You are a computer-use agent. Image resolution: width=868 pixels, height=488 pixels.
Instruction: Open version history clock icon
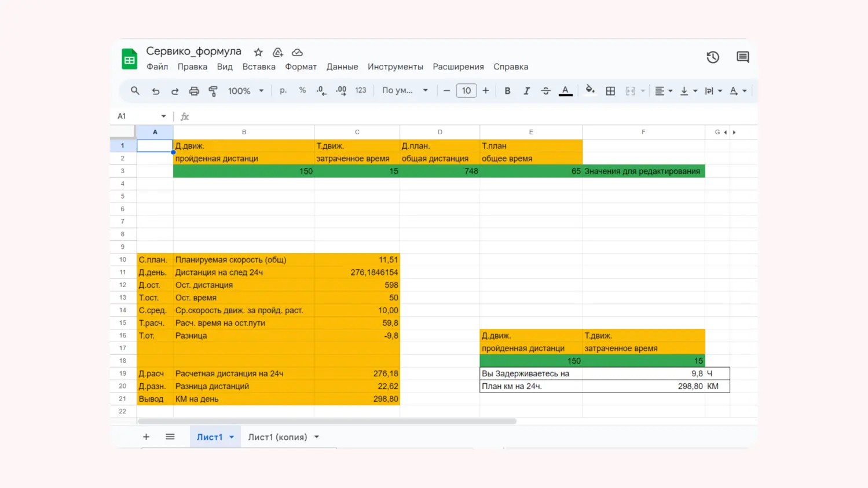tap(713, 57)
